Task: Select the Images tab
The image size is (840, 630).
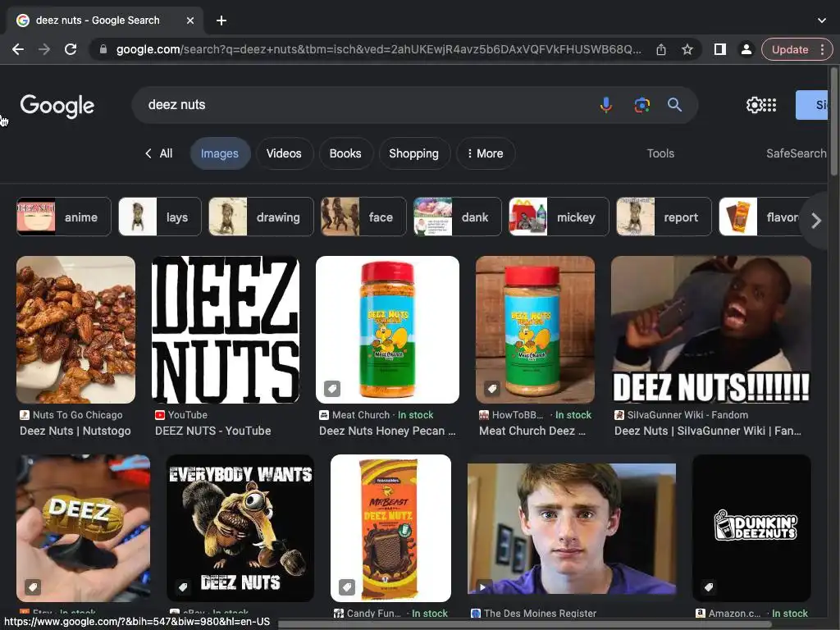Action: pos(220,153)
